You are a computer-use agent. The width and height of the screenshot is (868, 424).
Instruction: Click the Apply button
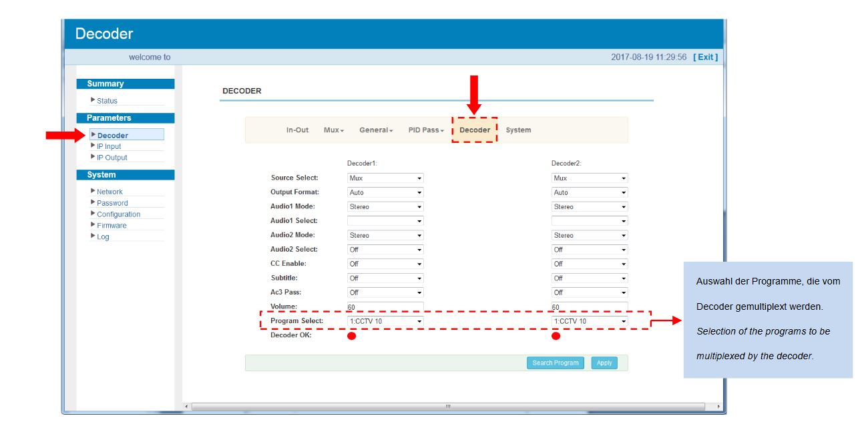[604, 363]
